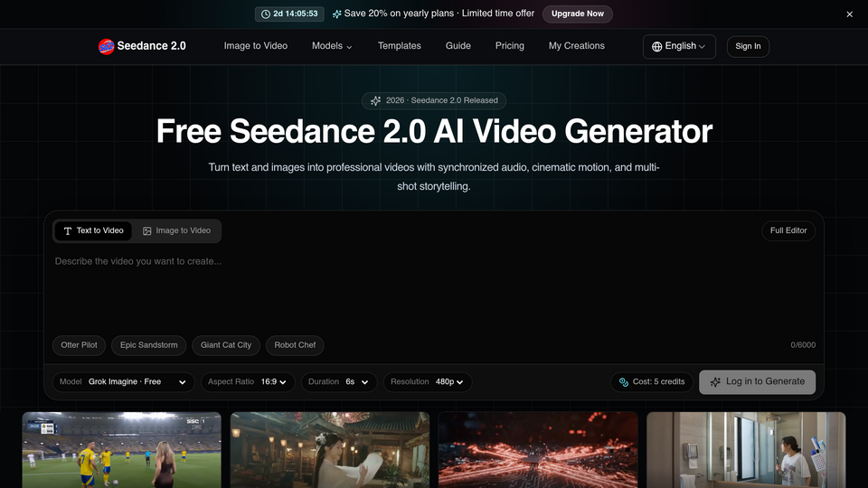The image size is (868, 488).
Task: Click the credits cost coin icon
Action: point(624,381)
